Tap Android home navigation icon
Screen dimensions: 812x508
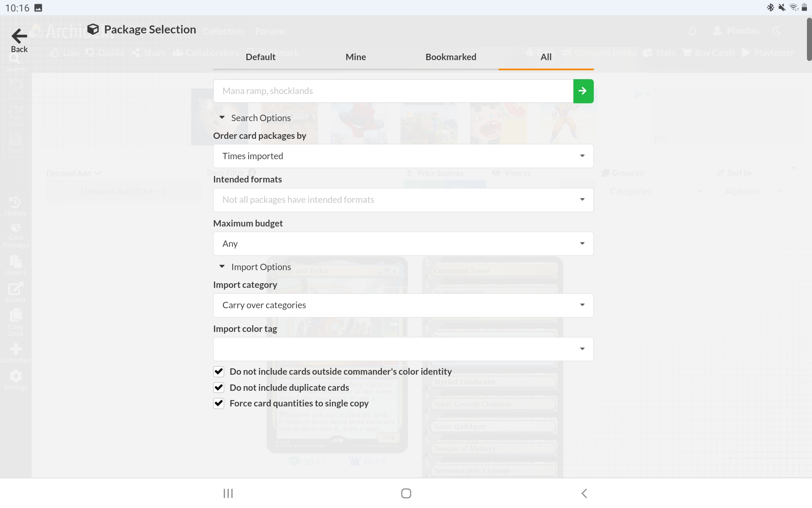[x=406, y=493]
